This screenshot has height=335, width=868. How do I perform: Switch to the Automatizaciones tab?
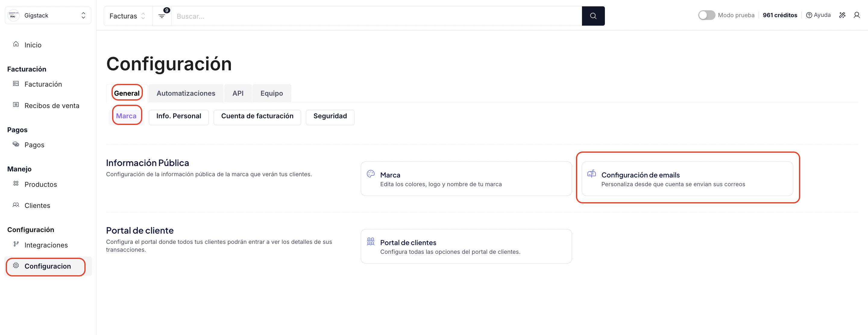tap(186, 94)
